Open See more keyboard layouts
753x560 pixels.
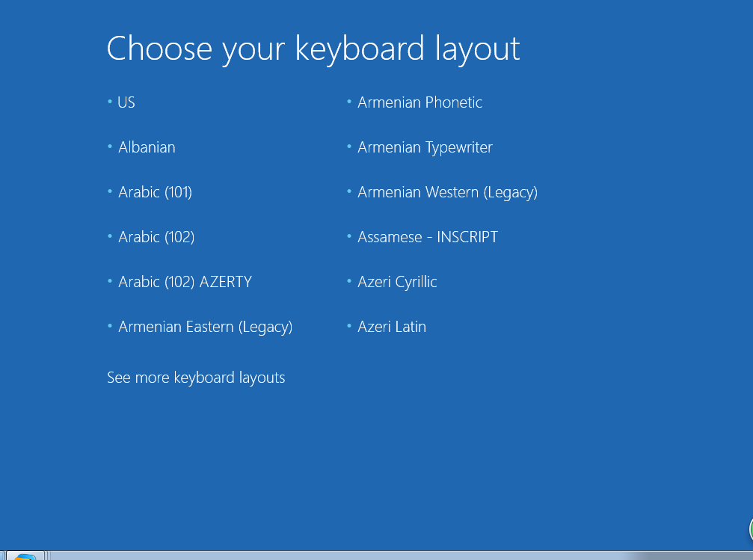tap(196, 378)
